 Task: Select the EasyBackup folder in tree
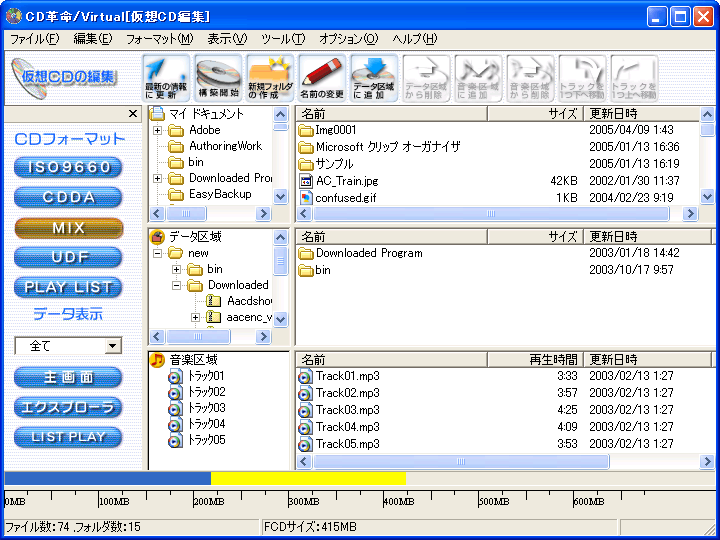coord(210,194)
